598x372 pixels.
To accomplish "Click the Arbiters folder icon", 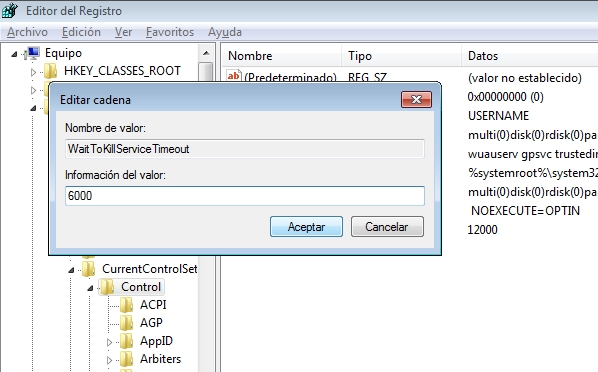I will point(126,359).
